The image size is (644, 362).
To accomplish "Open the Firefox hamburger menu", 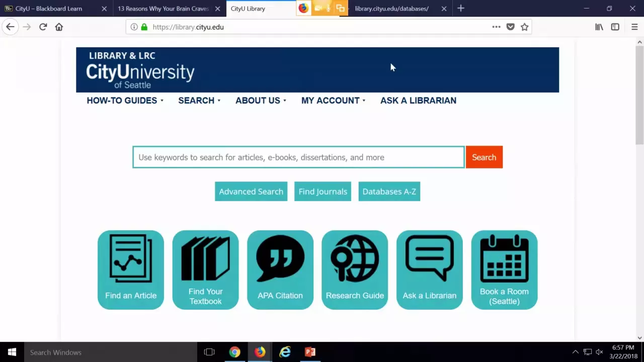I will 634,27.
